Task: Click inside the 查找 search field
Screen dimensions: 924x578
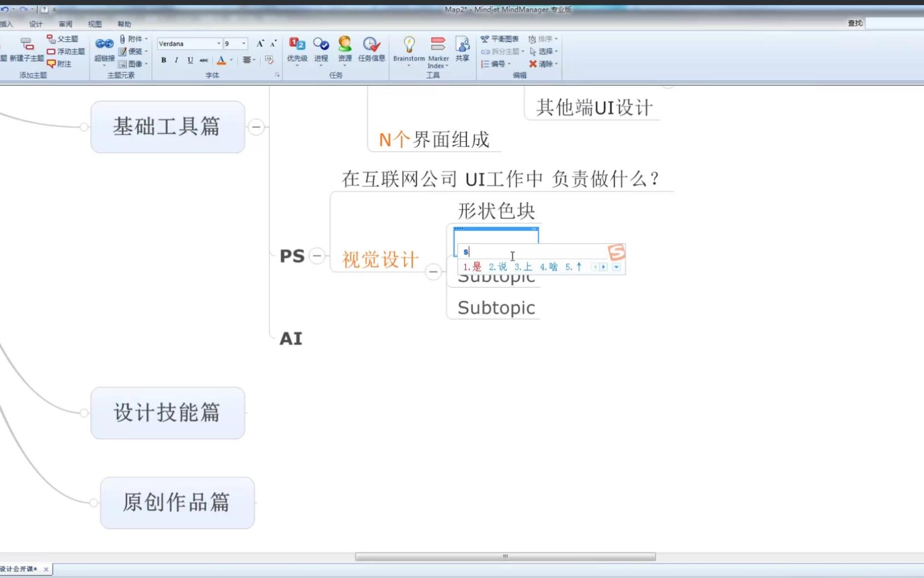Action: [x=894, y=23]
